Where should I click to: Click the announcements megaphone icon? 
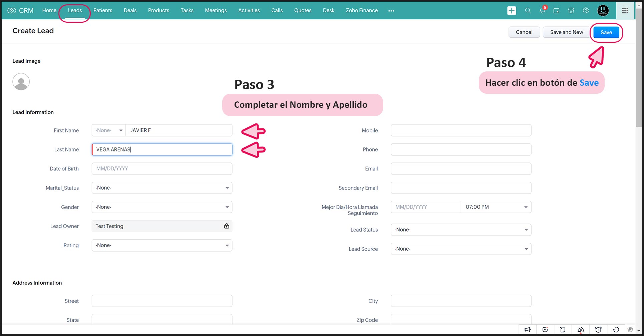pos(528,330)
